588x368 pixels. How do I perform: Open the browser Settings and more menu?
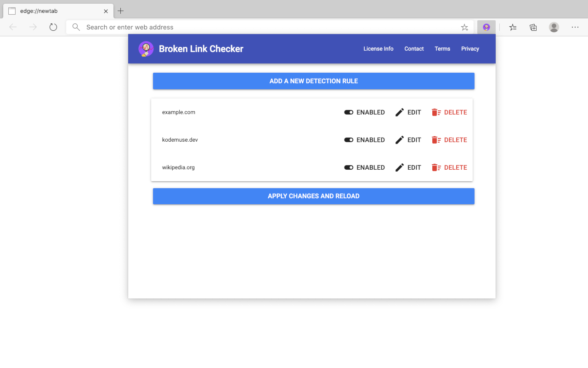click(575, 27)
